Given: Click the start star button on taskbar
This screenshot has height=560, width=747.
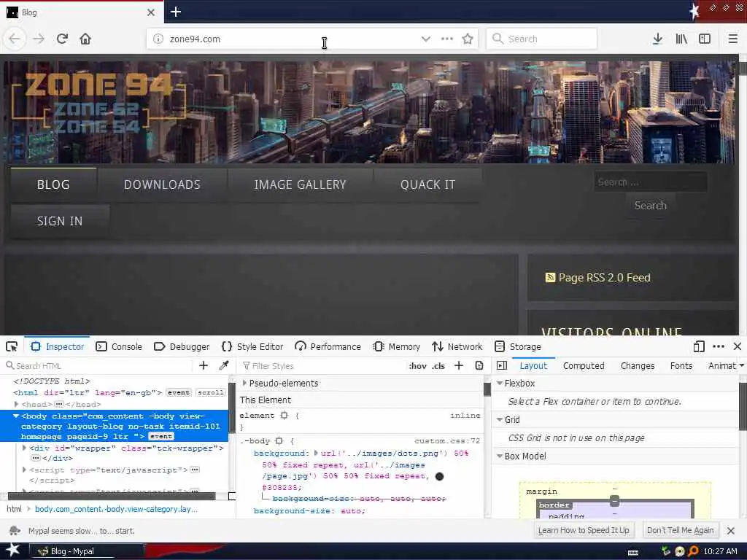Looking at the screenshot, I should (x=12, y=551).
